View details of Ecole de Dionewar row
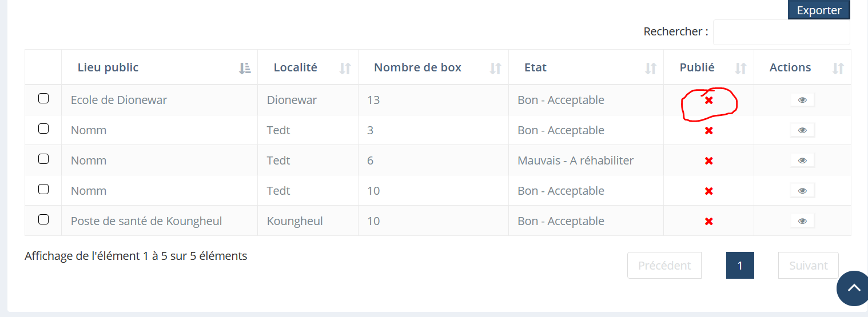 point(802,100)
